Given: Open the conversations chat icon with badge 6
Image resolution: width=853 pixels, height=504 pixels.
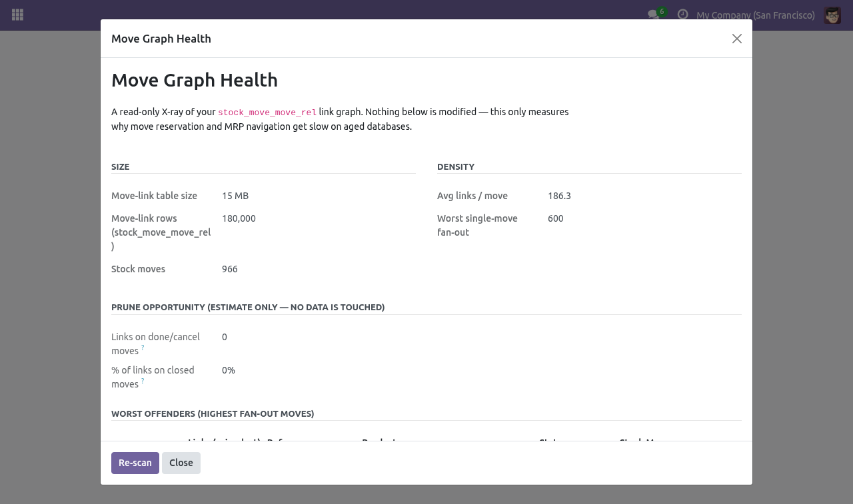Looking at the screenshot, I should [656, 14].
